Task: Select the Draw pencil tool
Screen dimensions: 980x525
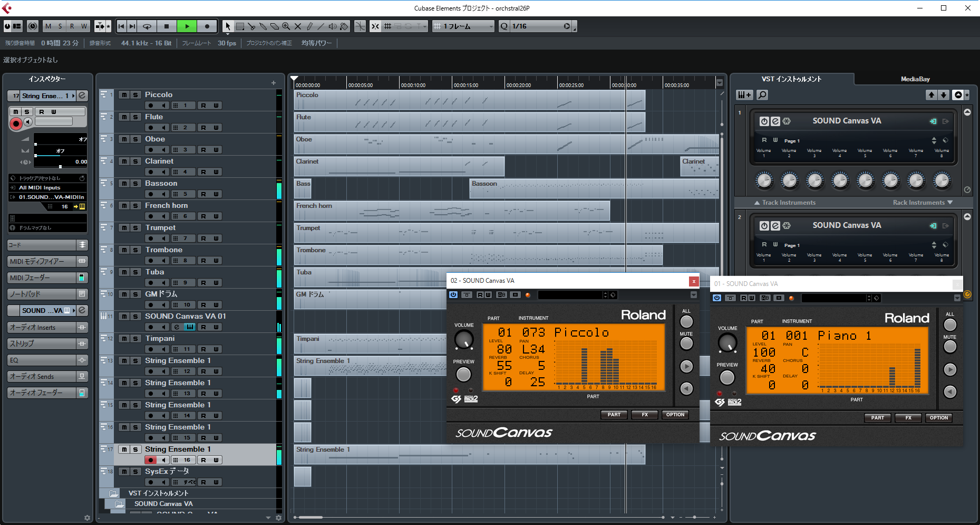Action: pyautogui.click(x=309, y=26)
